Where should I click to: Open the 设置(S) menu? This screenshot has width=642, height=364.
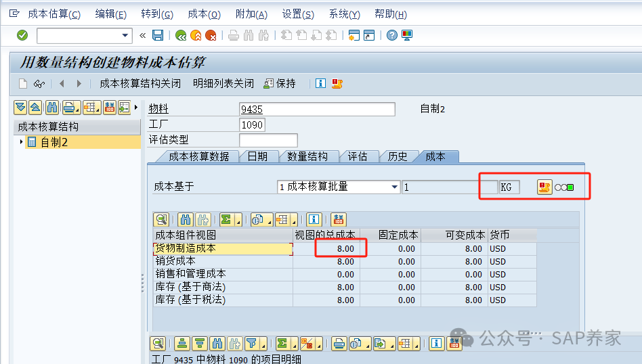click(298, 14)
